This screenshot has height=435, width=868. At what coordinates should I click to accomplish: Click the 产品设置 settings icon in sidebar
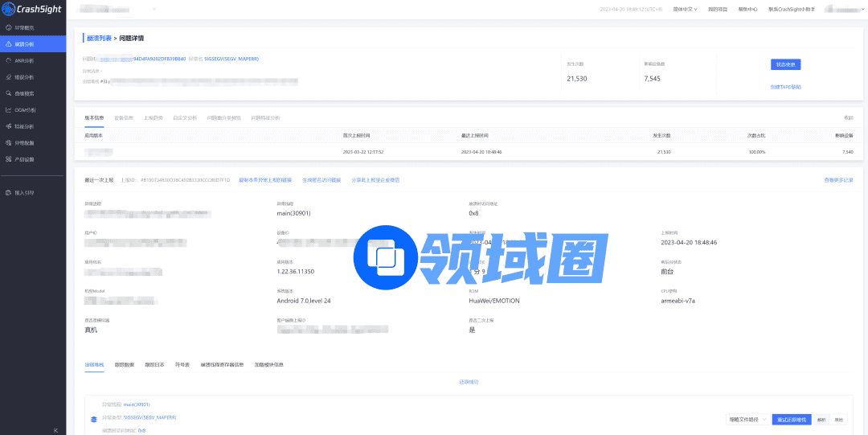[8, 159]
